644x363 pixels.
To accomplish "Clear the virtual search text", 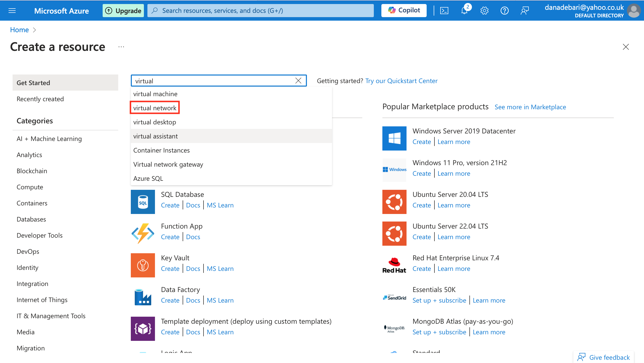I will 298,81.
